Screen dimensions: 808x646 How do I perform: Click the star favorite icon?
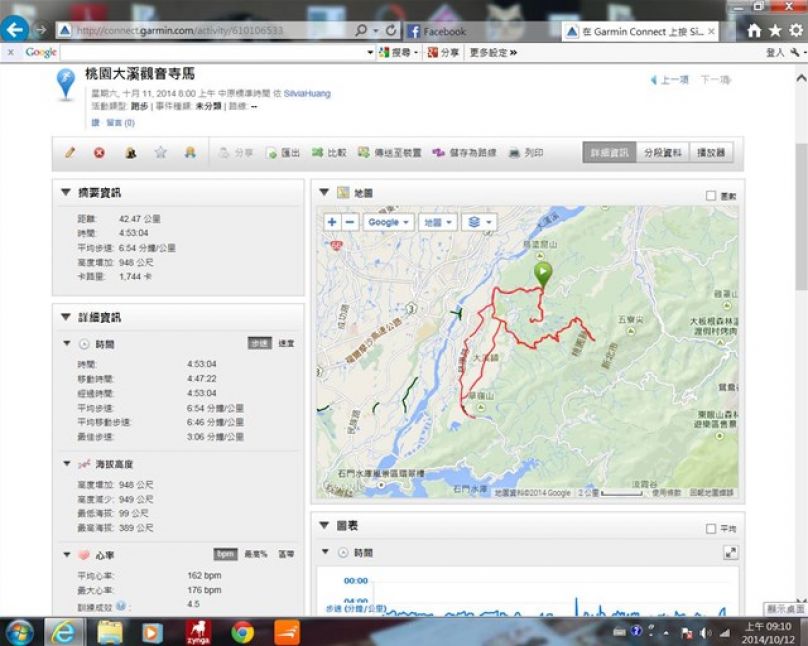pyautogui.click(x=160, y=153)
